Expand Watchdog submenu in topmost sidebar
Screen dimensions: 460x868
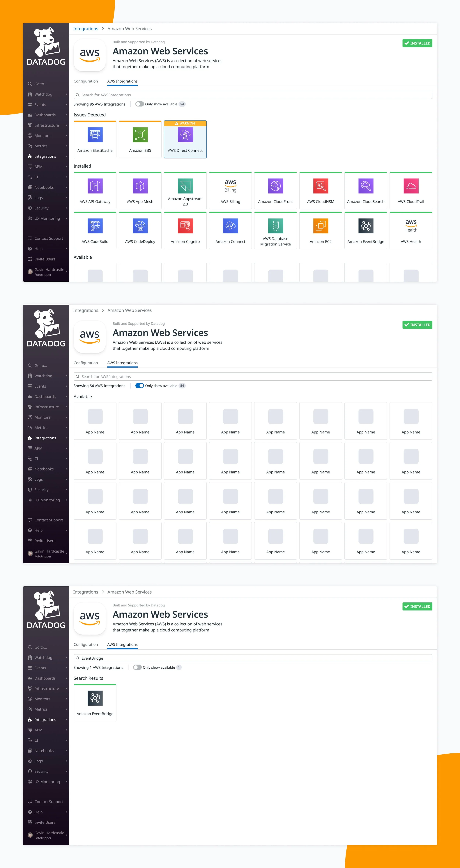point(66,94)
